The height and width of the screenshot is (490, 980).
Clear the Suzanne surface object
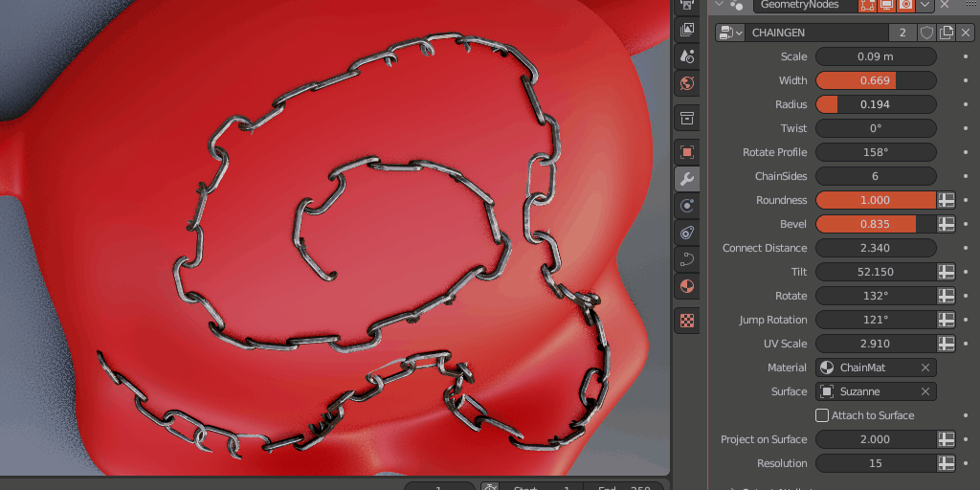click(925, 391)
